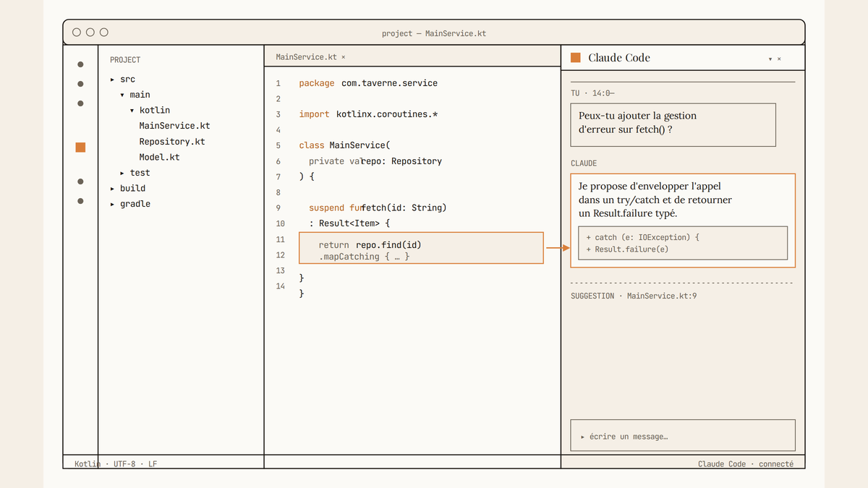Click the message input field 'écrire un message…'
Screen dimensions: 868x488
click(x=683, y=436)
